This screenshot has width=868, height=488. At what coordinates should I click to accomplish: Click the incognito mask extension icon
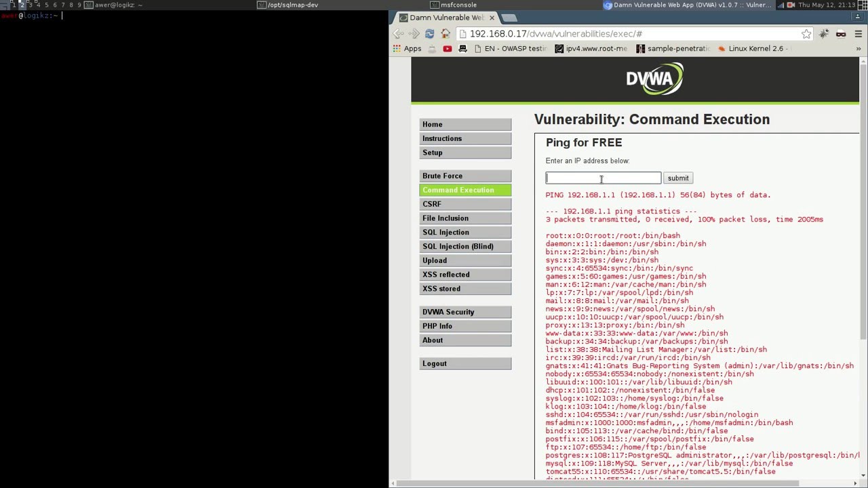pyautogui.click(x=841, y=34)
